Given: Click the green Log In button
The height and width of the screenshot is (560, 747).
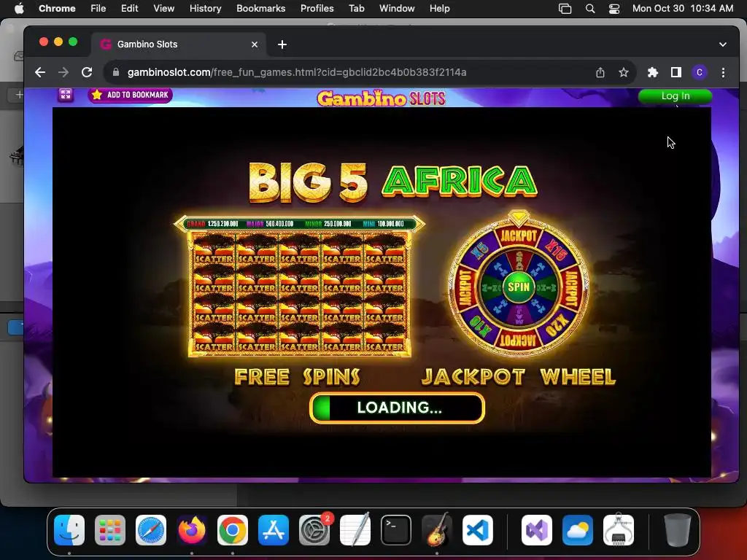Looking at the screenshot, I should (675, 96).
